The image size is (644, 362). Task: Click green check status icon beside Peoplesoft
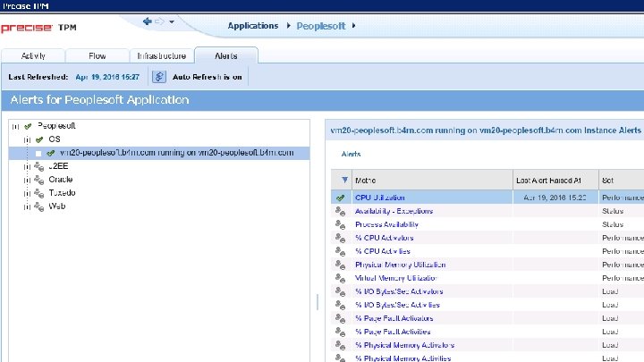click(28, 126)
